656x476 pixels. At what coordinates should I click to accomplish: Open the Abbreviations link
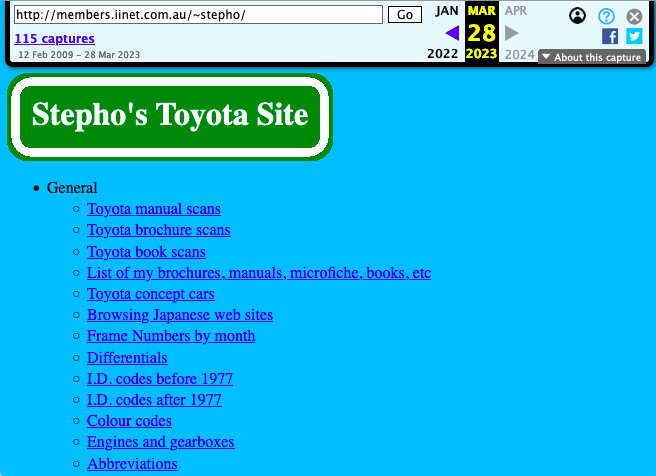(132, 464)
